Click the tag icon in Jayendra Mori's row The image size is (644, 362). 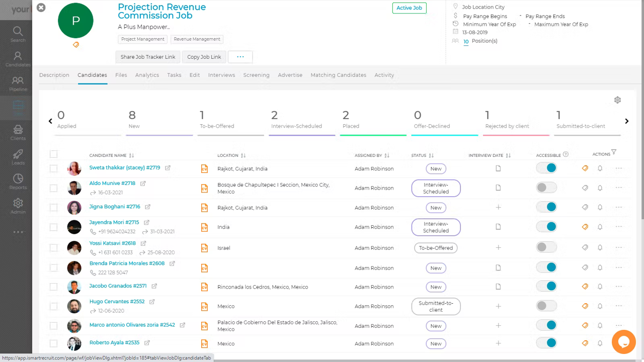pos(585,227)
